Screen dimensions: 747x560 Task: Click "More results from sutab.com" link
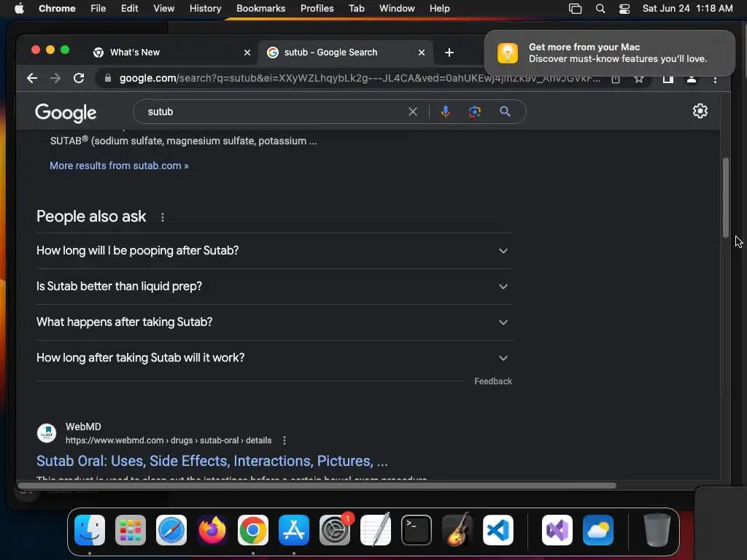[x=119, y=166]
